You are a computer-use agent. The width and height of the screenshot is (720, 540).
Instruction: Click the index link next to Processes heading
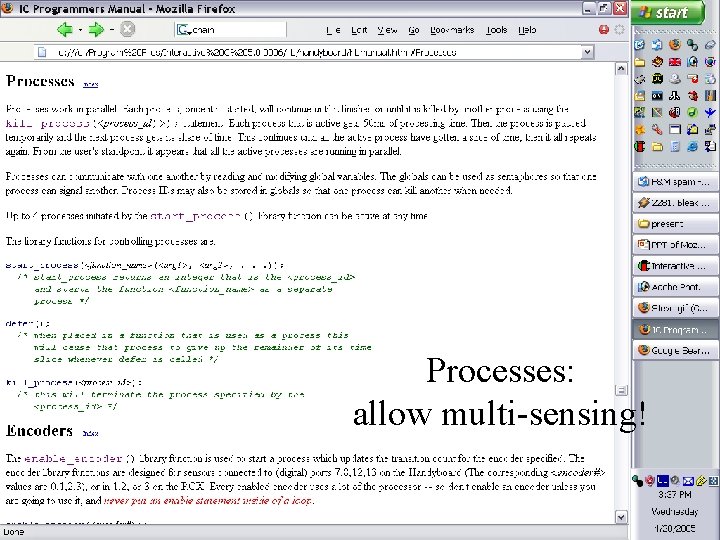[x=90, y=84]
